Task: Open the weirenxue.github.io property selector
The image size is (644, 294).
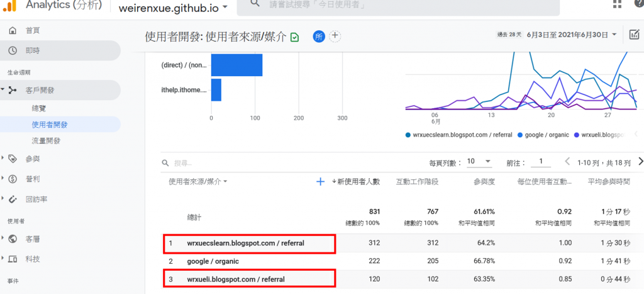Action: [173, 8]
